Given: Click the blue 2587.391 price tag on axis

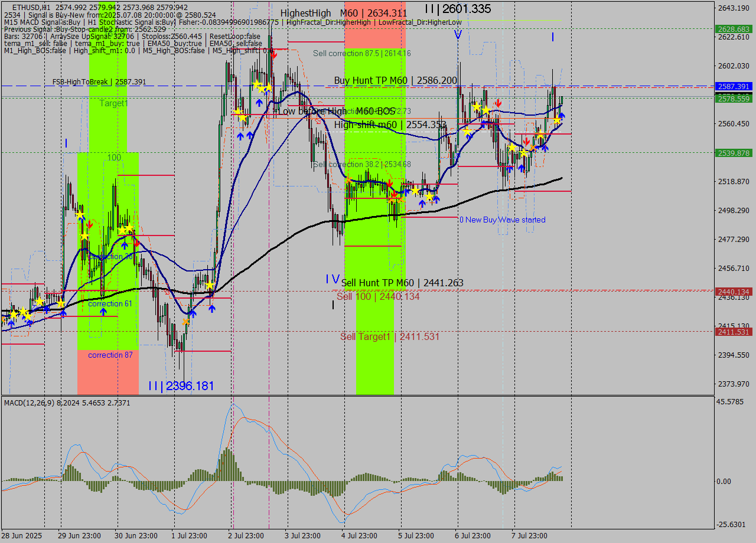Looking at the screenshot, I should coord(733,86).
